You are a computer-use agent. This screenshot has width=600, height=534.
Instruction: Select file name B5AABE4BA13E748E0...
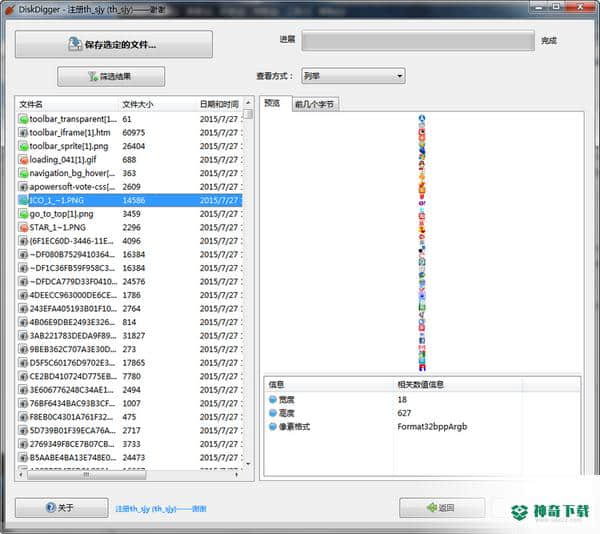tap(73, 457)
